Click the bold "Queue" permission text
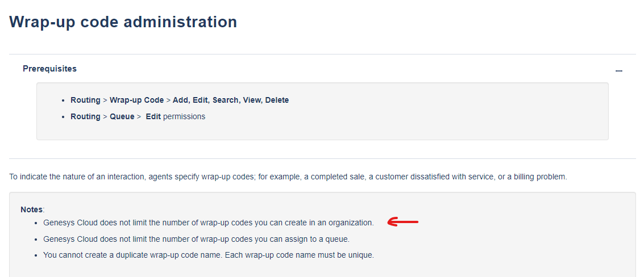This screenshot has height=277, width=644. click(x=122, y=116)
